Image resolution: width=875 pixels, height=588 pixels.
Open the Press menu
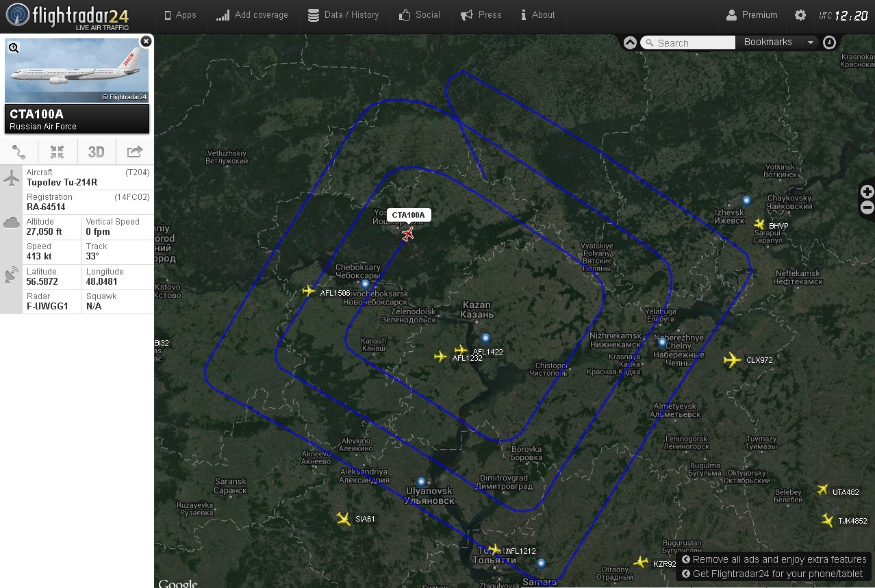pyautogui.click(x=481, y=15)
